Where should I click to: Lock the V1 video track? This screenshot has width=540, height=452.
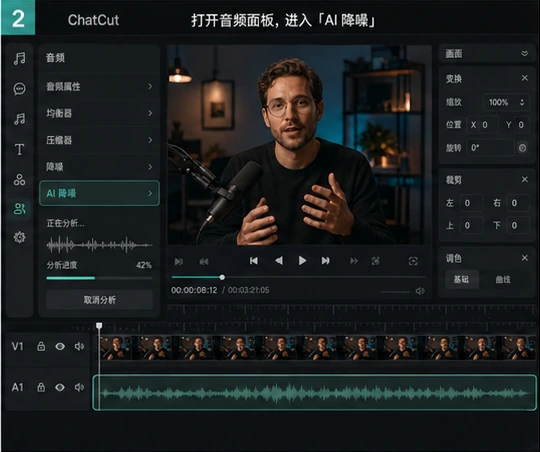[x=41, y=346]
